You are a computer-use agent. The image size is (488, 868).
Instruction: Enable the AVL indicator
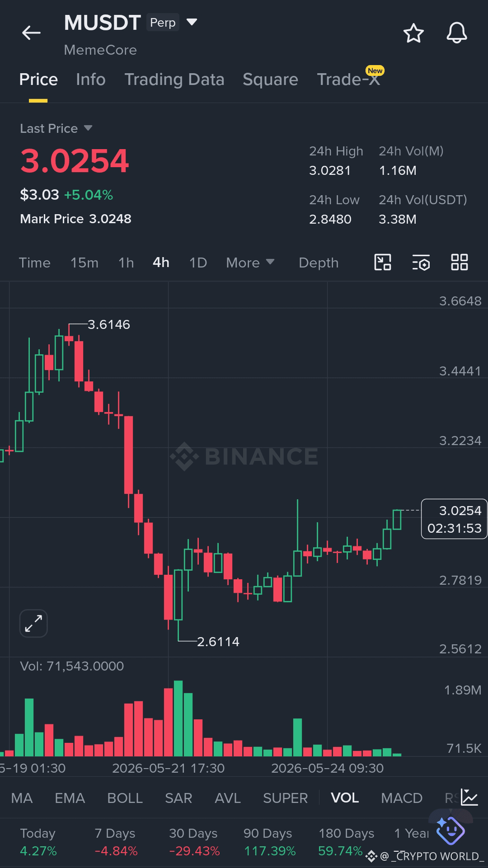pos(228,798)
